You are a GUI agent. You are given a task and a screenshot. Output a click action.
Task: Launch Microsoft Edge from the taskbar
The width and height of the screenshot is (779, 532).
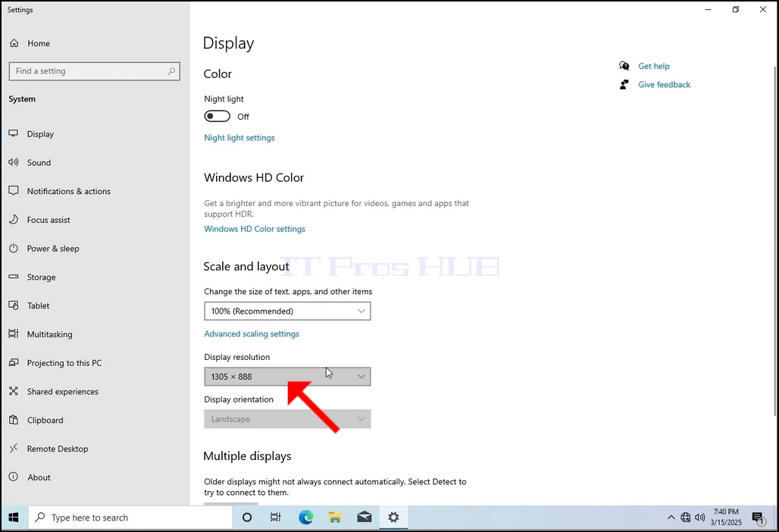[305, 518]
